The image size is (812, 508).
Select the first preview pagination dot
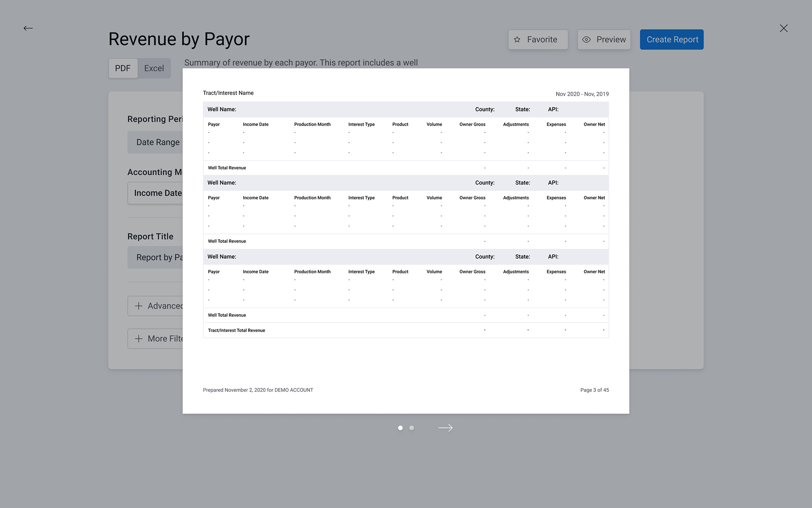coord(400,428)
